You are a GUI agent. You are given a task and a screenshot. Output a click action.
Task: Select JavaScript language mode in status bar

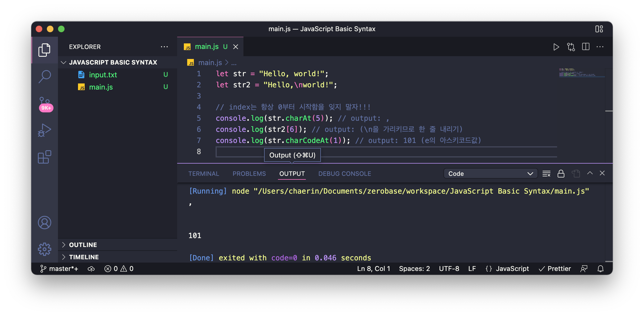[512, 269]
